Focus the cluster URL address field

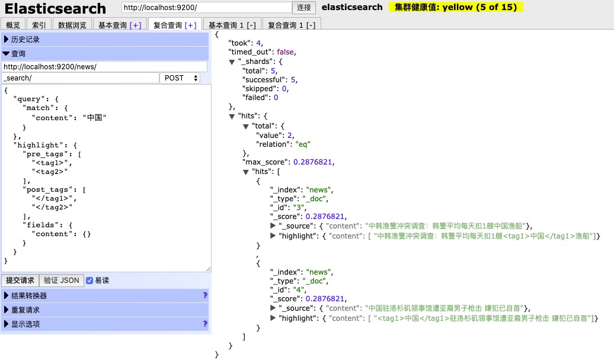[206, 8]
